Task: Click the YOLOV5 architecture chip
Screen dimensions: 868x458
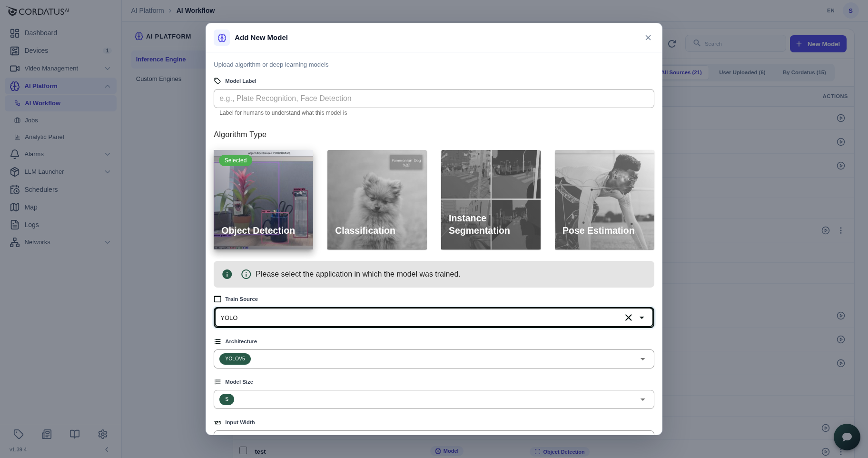Action: pyautogui.click(x=235, y=359)
